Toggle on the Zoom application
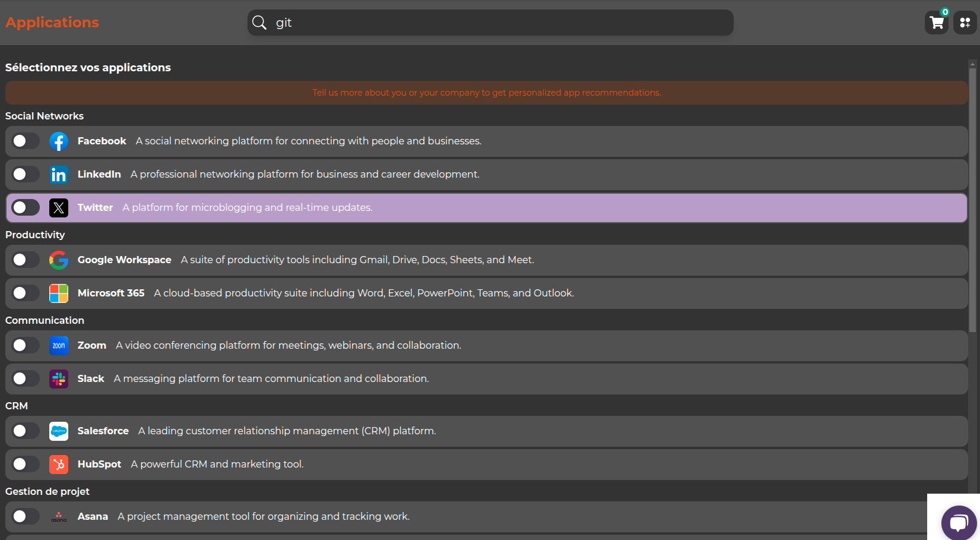980x540 pixels. coord(26,346)
